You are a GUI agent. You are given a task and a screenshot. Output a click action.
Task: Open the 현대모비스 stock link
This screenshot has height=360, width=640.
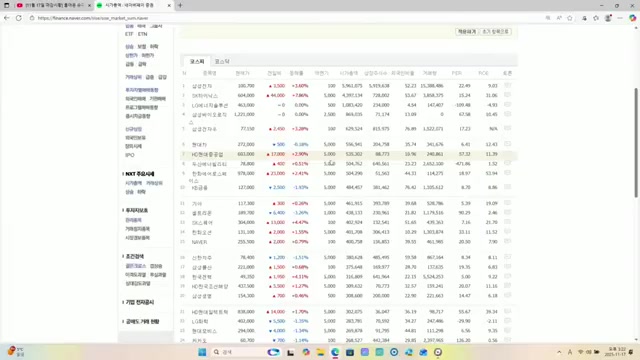coord(204,331)
